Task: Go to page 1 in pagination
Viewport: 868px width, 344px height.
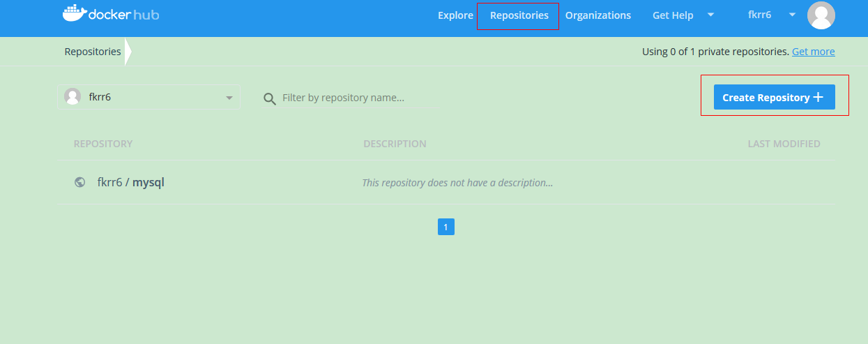Action: coord(446,227)
